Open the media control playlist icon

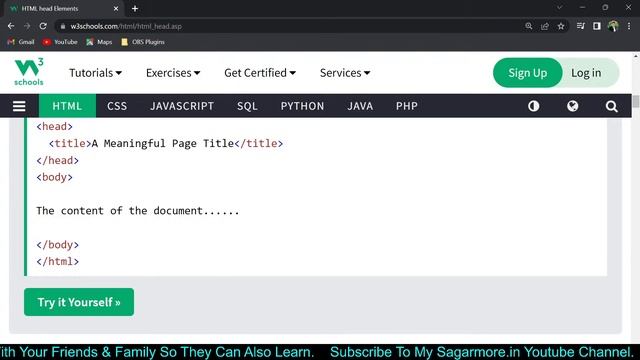[580, 26]
